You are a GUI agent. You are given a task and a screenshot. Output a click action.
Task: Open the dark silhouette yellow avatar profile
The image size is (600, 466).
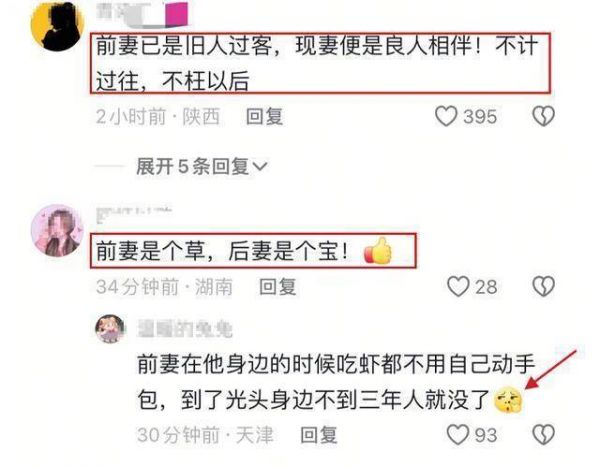(x=57, y=26)
